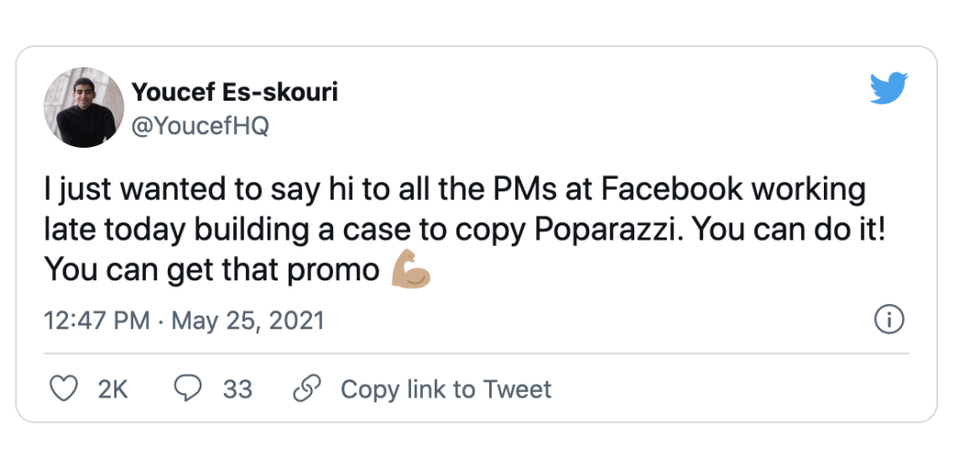Click the tweet's first line of text

[455, 191]
